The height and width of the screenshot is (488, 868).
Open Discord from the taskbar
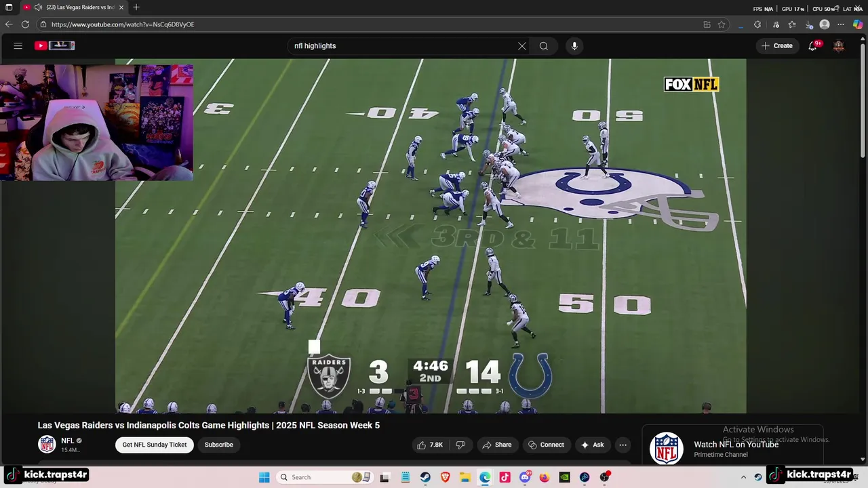tap(525, 477)
